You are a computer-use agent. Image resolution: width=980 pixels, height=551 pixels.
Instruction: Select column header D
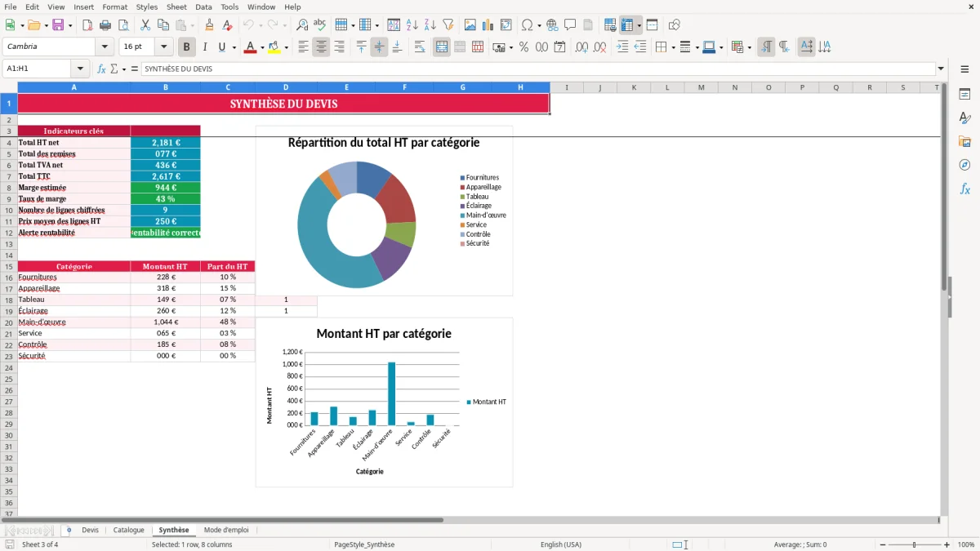[x=286, y=87]
